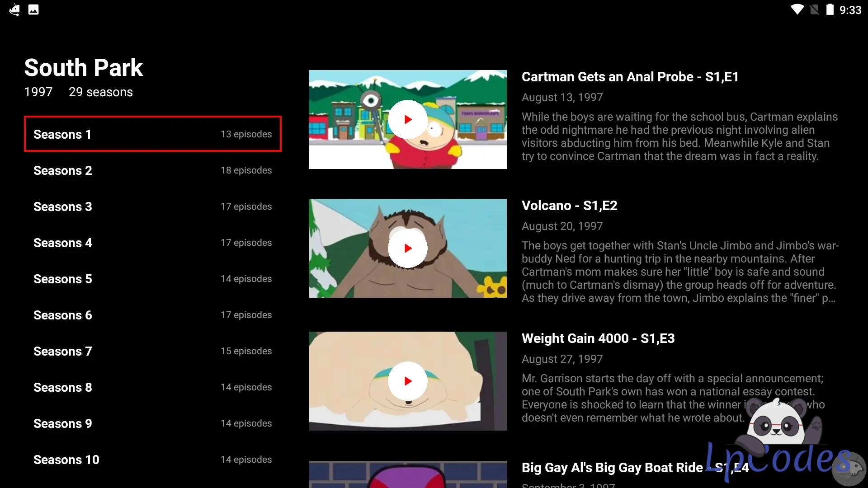Choose Seasons 9
The width and height of the screenshot is (868, 488).
153,423
